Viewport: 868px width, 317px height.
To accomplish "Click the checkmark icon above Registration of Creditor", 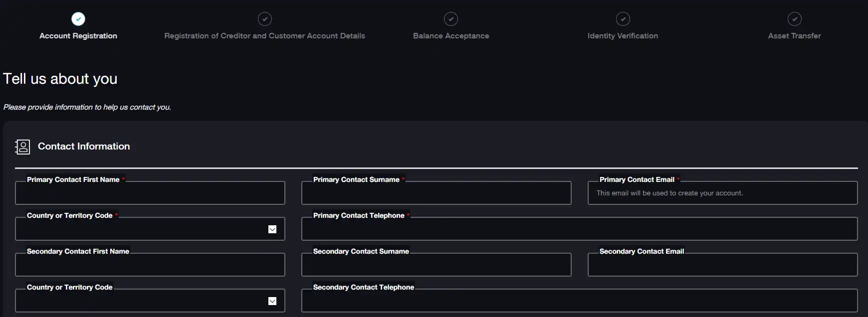I will (x=265, y=19).
